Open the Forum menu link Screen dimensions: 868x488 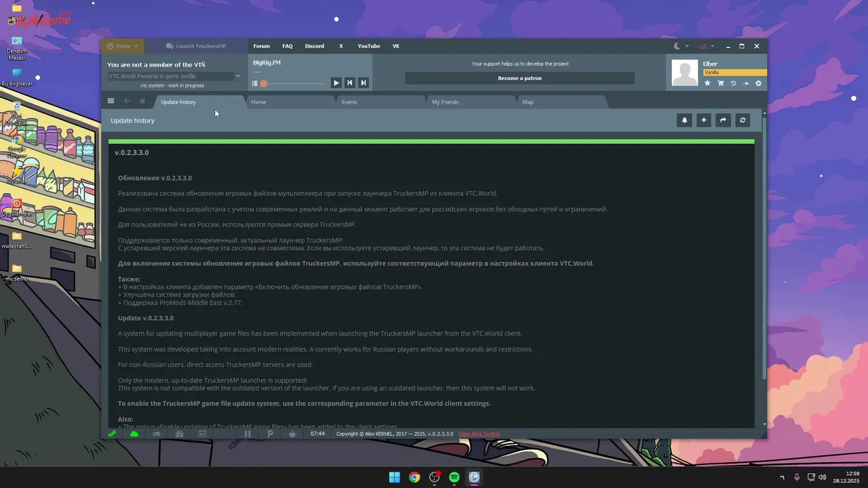[x=261, y=46]
